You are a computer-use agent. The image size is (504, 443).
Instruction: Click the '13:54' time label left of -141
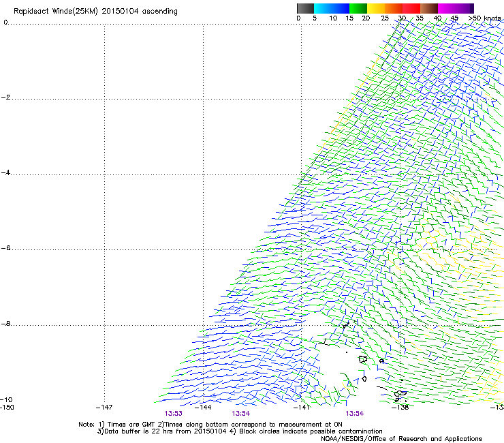coord(240,414)
